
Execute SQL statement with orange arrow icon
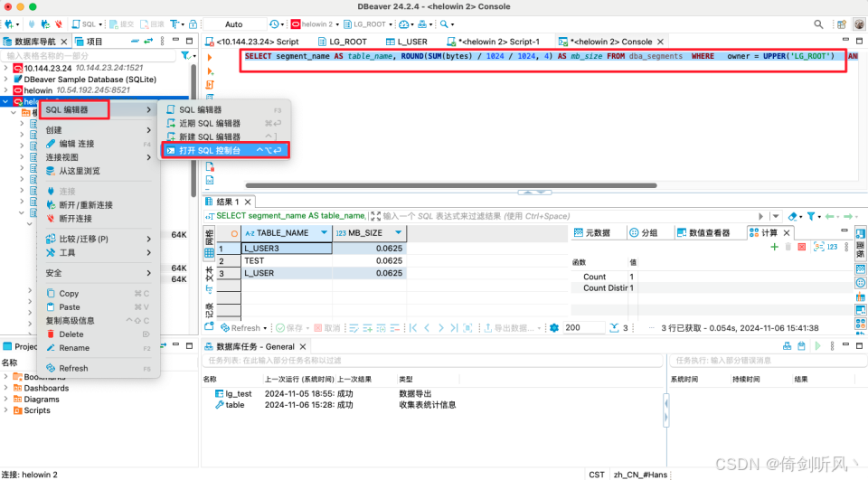pyautogui.click(x=210, y=58)
